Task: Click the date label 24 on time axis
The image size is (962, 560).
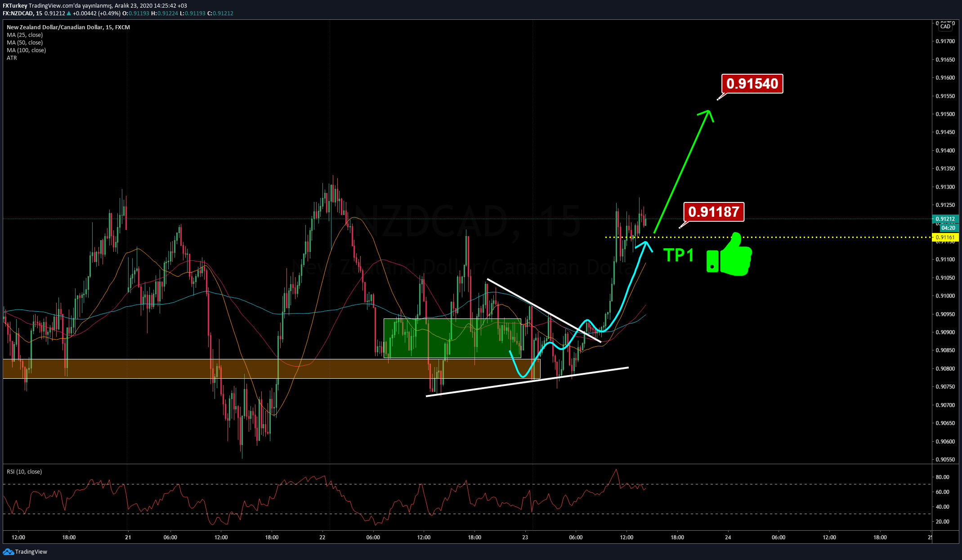Action: click(x=728, y=538)
